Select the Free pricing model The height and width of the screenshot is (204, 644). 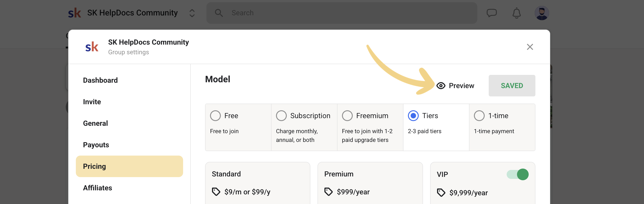[215, 116]
